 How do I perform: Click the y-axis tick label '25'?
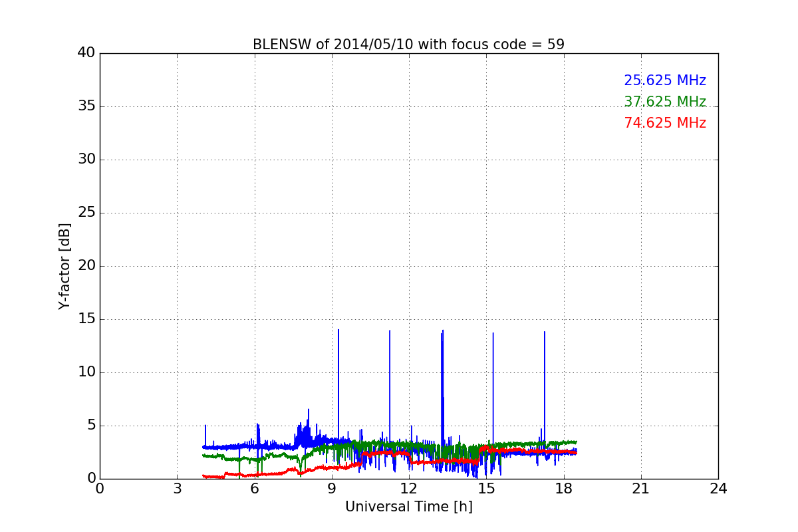tap(86, 213)
